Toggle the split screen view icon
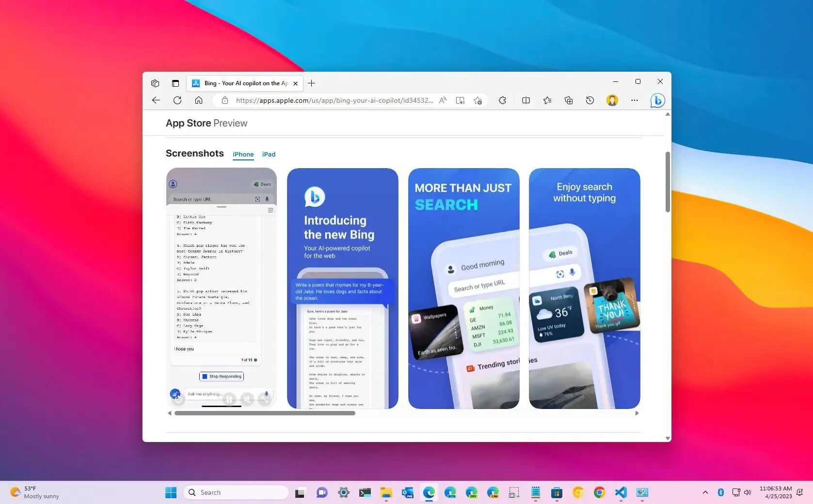 click(526, 100)
